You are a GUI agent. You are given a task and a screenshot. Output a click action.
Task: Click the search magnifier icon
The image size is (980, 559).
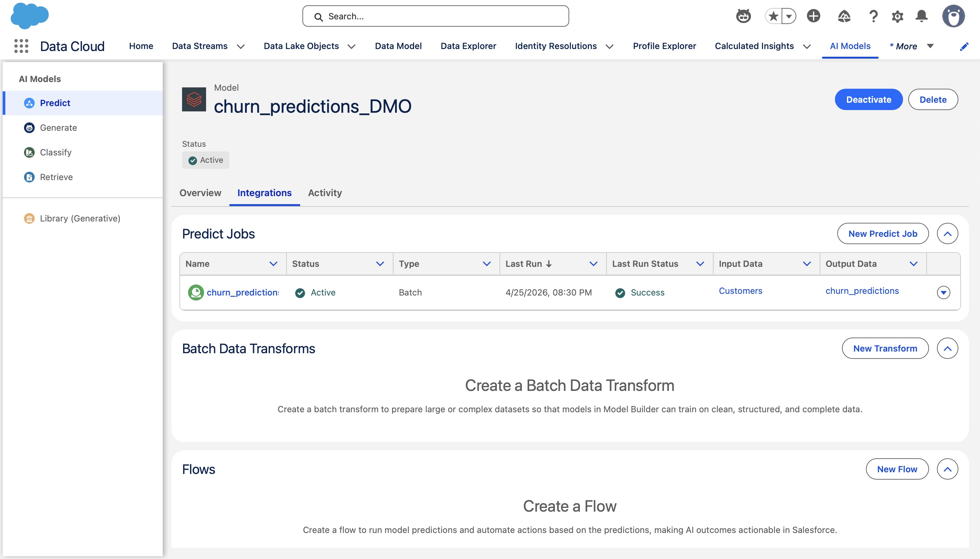click(318, 16)
